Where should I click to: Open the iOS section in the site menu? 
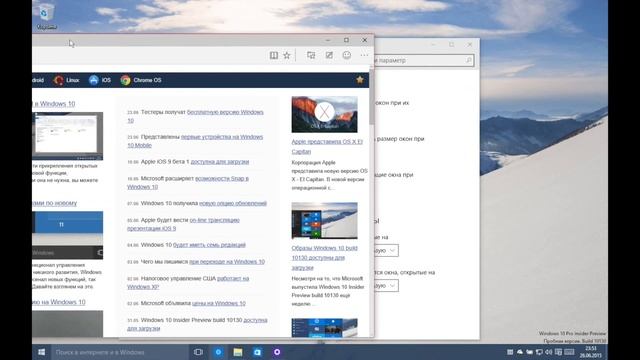(x=106, y=80)
